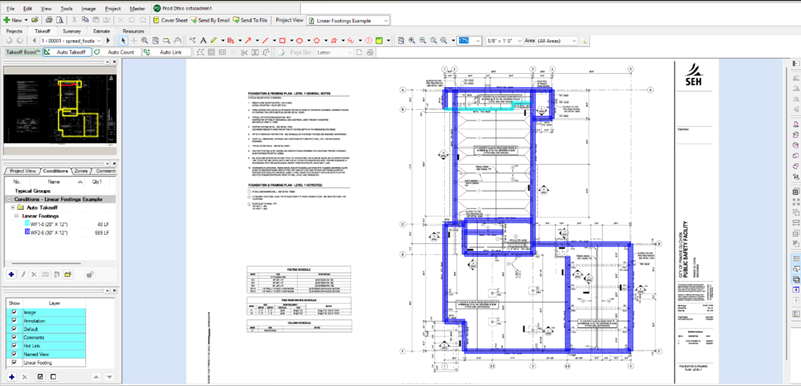The width and height of the screenshot is (801, 386).
Task: Switch to the Summary tab
Action: (x=72, y=31)
